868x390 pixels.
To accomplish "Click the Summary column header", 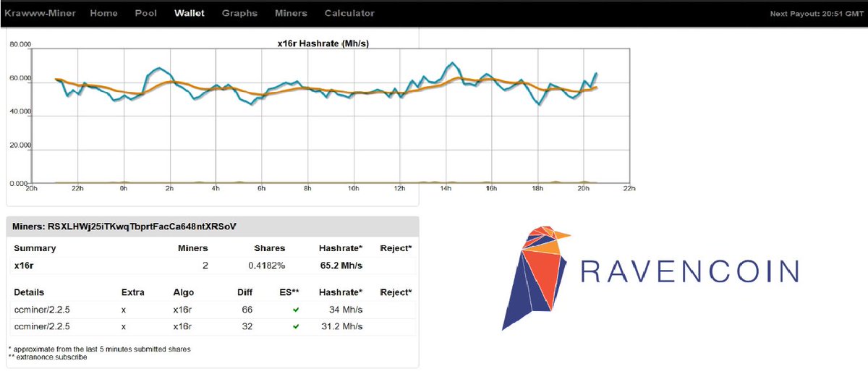I will [x=35, y=248].
